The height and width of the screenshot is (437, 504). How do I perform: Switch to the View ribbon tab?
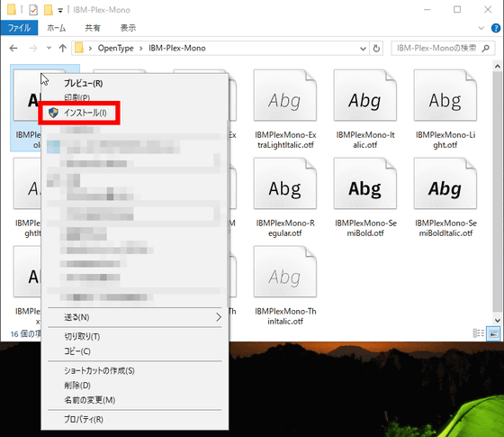click(128, 28)
